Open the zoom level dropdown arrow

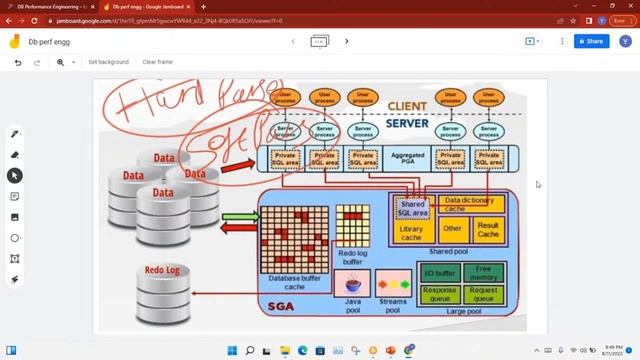[x=73, y=62]
